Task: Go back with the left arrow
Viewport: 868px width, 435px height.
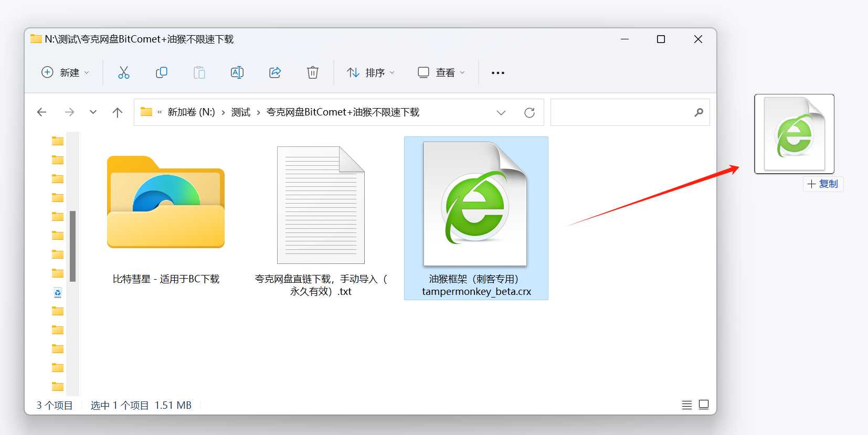Action: coord(42,112)
